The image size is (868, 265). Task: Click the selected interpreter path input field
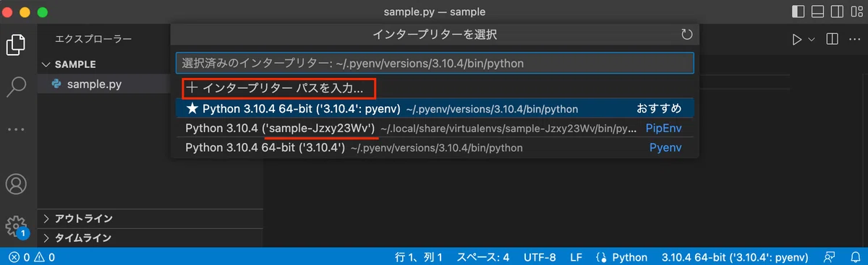435,63
